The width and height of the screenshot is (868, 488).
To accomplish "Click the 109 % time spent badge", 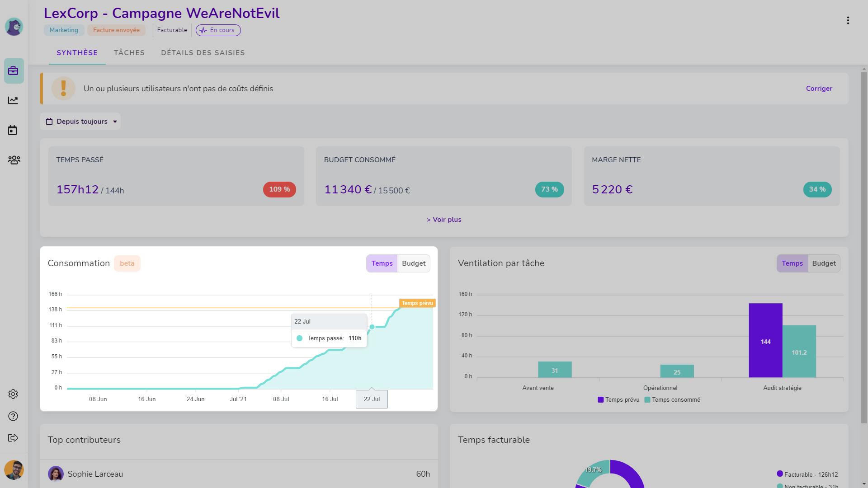I will tap(279, 189).
